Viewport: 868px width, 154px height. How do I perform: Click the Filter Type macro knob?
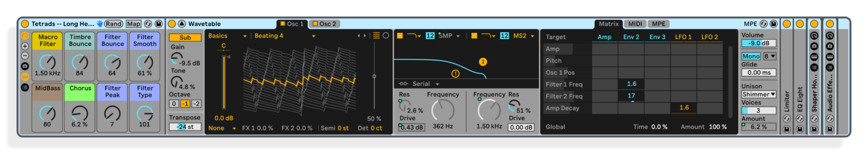(x=145, y=113)
